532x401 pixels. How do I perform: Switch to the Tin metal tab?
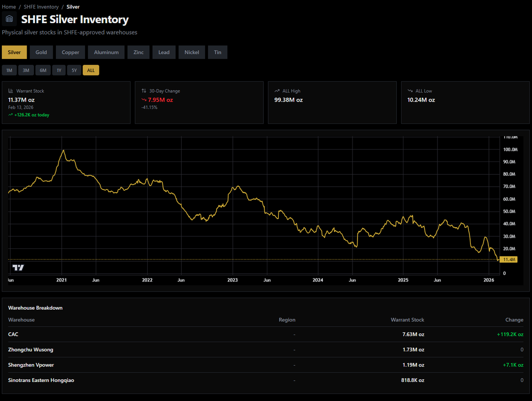[218, 52]
